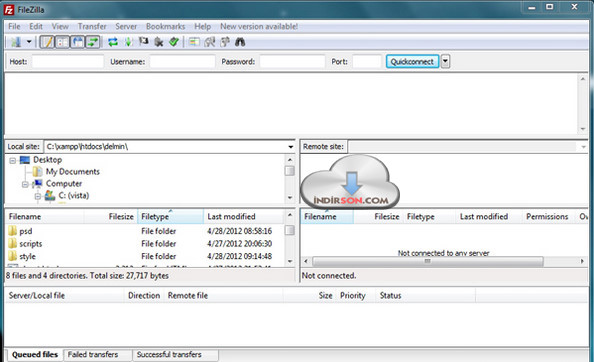
Task: Expand the C: (vista) drive node
Action: (x=38, y=196)
